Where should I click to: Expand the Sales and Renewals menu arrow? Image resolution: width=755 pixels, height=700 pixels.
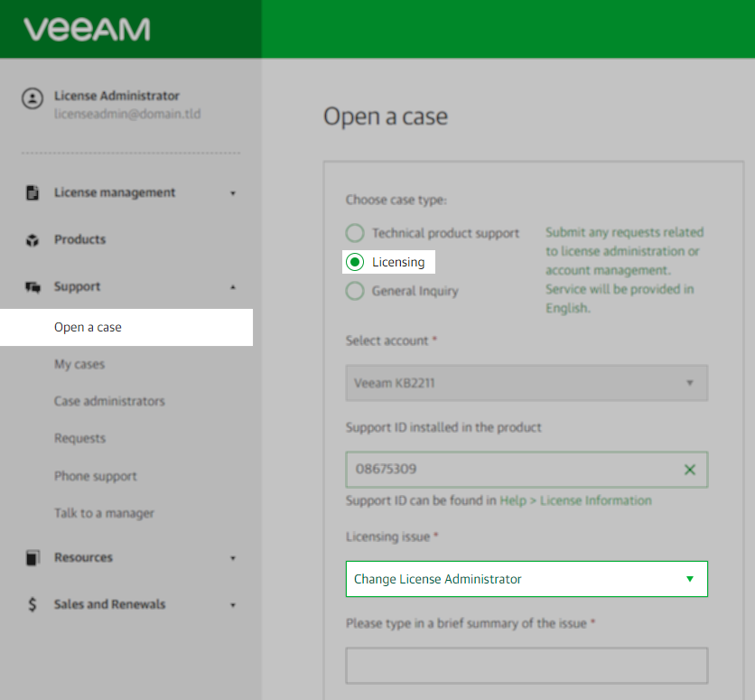pos(233,604)
